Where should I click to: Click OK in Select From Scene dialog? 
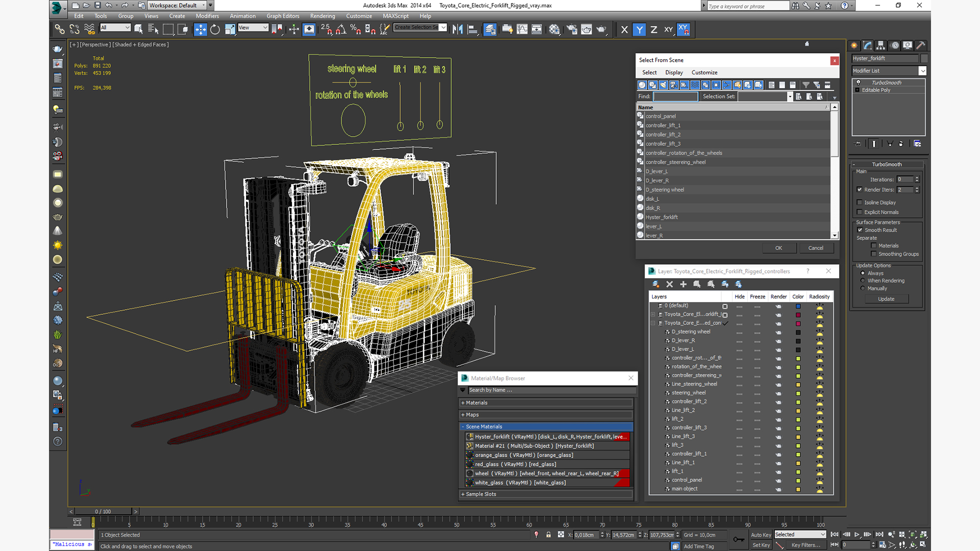click(779, 248)
